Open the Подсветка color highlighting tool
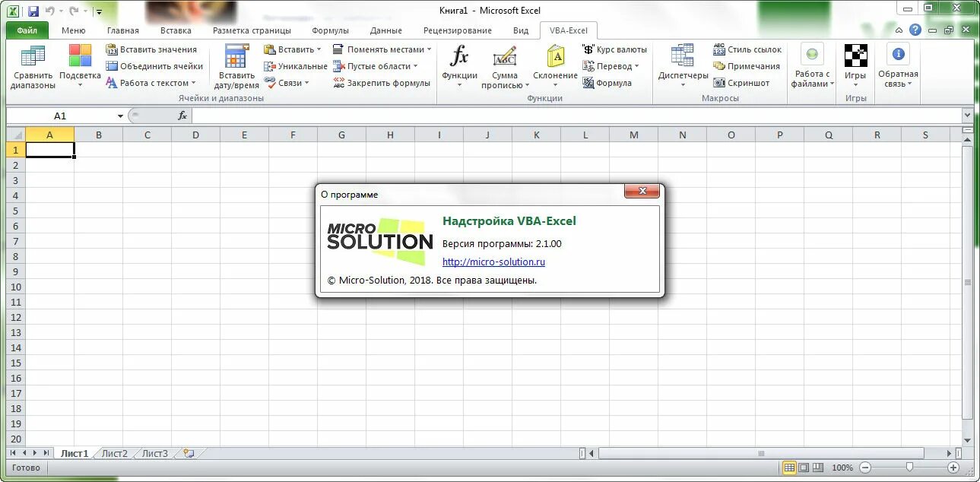Screen dimensions: 980x482 pos(80,67)
